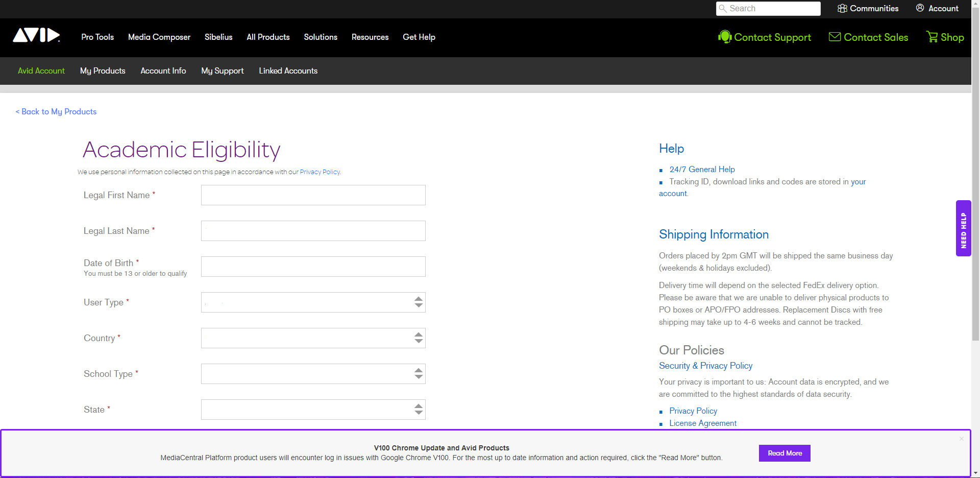Click the Communities text link
The height and width of the screenshot is (478, 980).
[x=874, y=9]
